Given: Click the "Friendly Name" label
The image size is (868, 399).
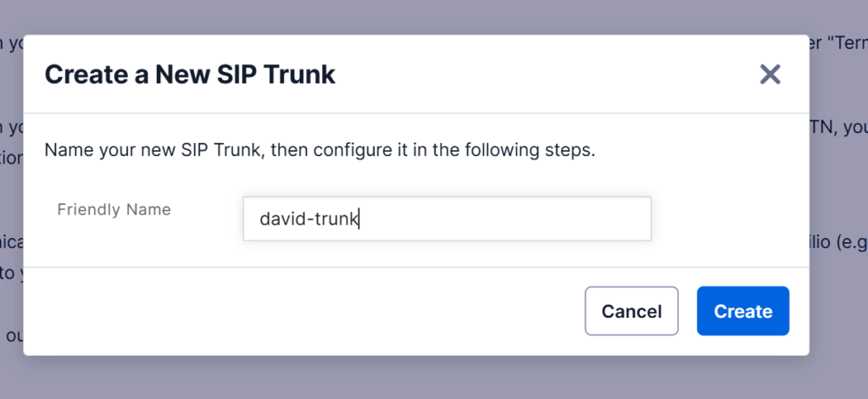Looking at the screenshot, I should click(x=114, y=209).
